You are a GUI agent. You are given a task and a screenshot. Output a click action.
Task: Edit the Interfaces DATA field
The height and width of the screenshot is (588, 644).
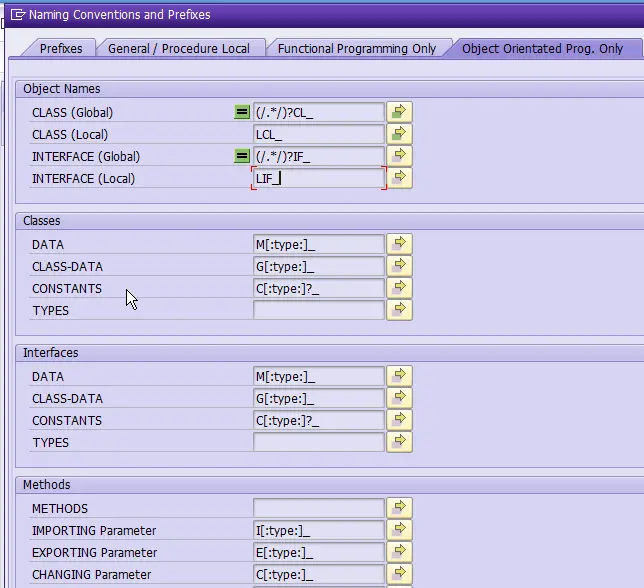click(319, 376)
